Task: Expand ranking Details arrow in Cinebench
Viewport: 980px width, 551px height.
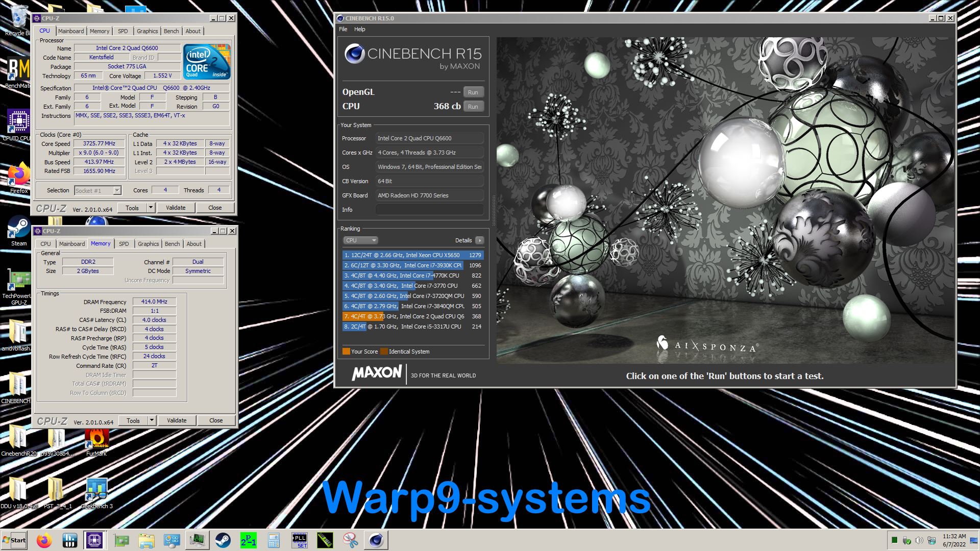Action: click(x=479, y=240)
